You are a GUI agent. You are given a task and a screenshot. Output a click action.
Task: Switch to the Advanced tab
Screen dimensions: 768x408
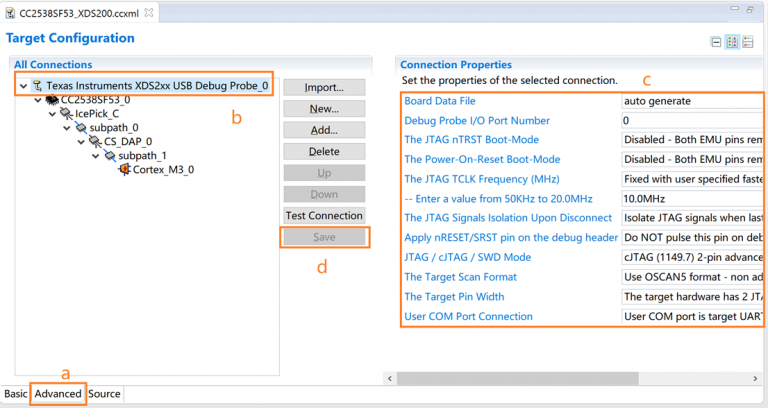(x=57, y=394)
